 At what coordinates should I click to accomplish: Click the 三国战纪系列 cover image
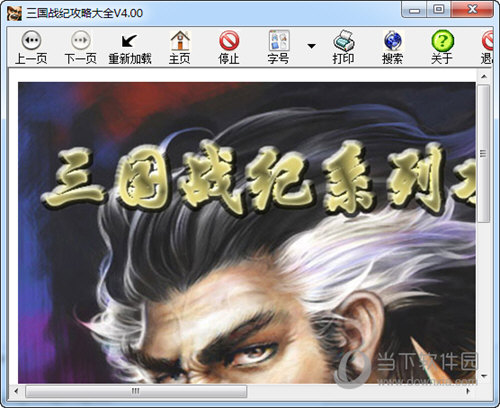[x=247, y=233]
